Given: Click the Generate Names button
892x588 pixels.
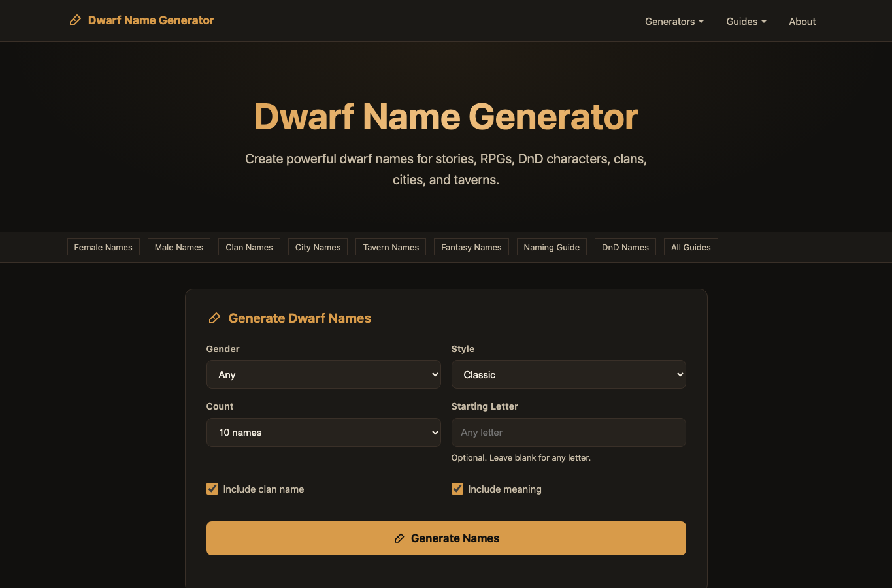Looking at the screenshot, I should (446, 538).
